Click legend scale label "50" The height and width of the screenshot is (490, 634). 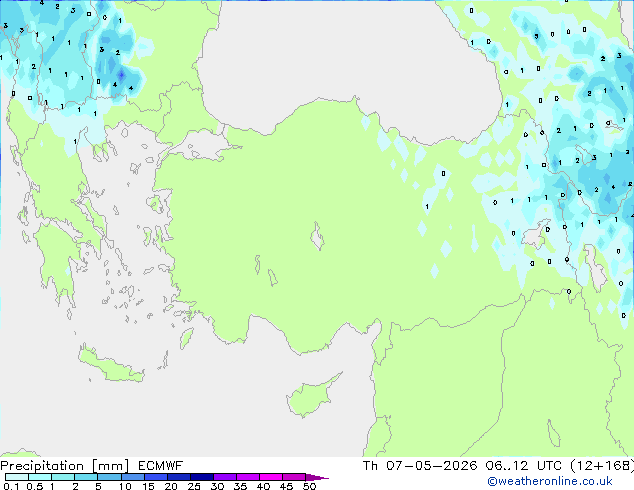click(309, 486)
